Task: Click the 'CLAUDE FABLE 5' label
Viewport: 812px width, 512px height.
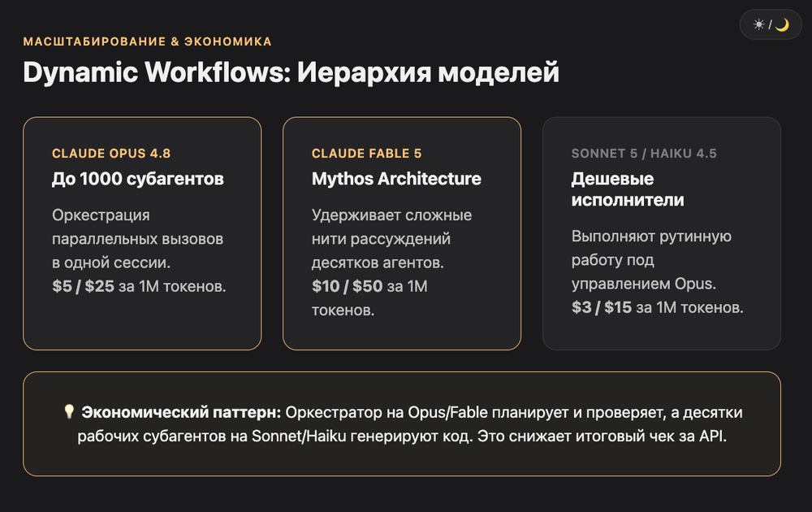Action: [x=367, y=154]
